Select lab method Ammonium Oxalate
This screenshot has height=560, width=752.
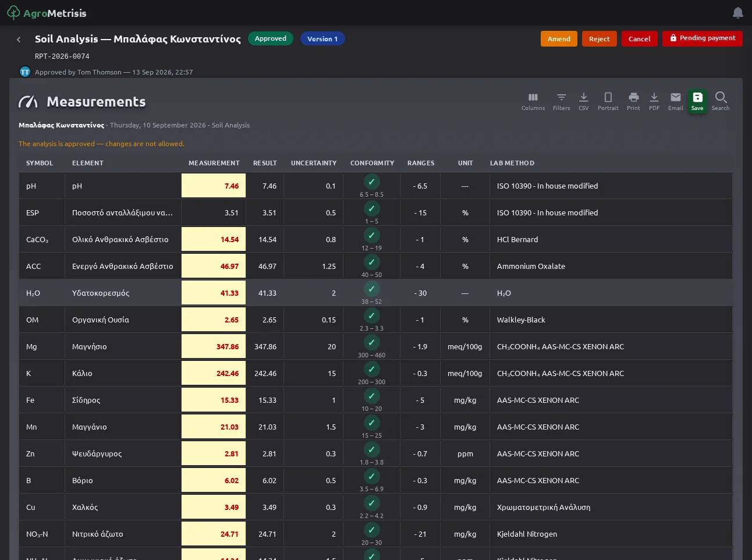pyautogui.click(x=531, y=266)
